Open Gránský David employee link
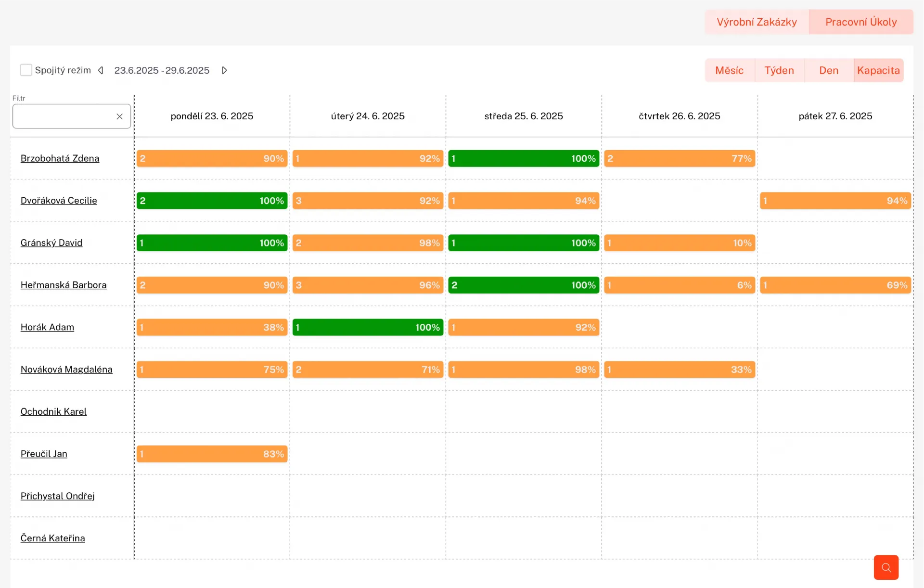The image size is (924, 588). pos(51,243)
